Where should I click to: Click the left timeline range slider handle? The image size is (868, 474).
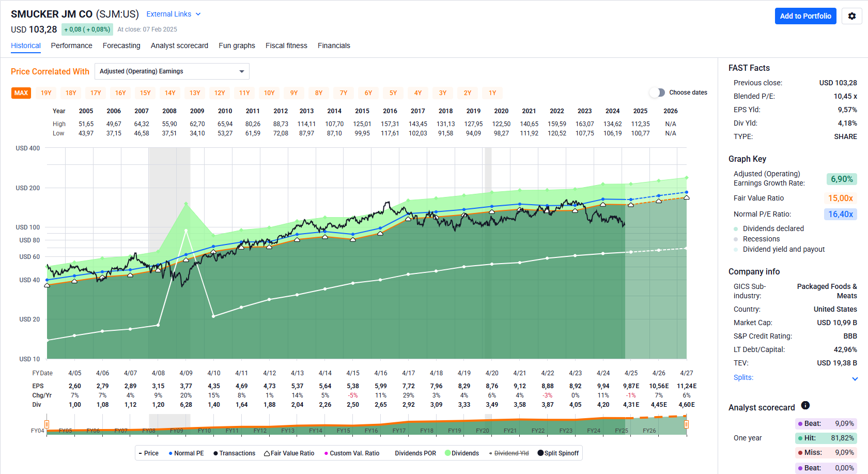[x=47, y=424]
